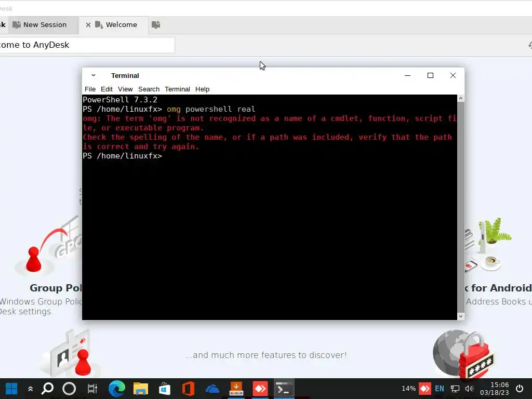Launch the Office app from taskbar
Image resolution: width=532 pixels, height=399 pixels.
click(188, 389)
